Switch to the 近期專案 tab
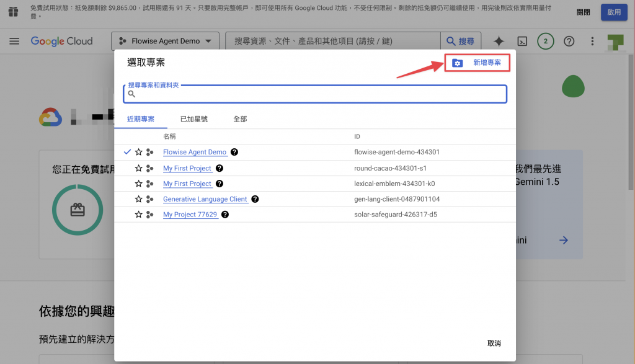 click(141, 119)
